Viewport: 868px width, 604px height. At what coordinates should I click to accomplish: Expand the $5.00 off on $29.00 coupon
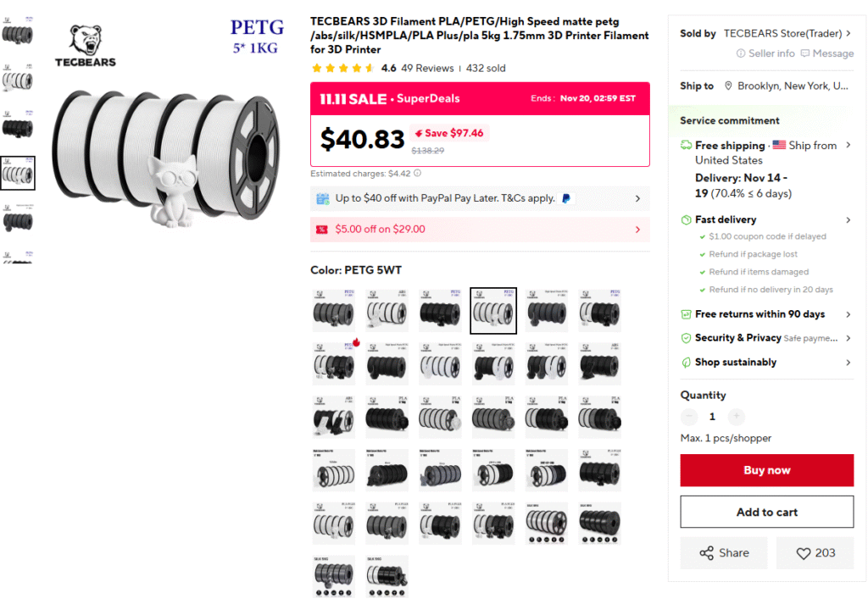[637, 230]
